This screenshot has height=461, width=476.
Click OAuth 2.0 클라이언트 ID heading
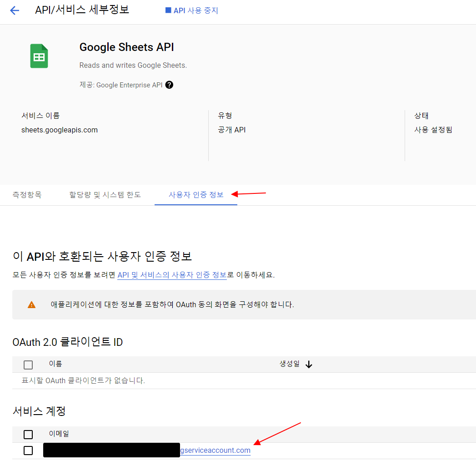pyautogui.click(x=67, y=342)
